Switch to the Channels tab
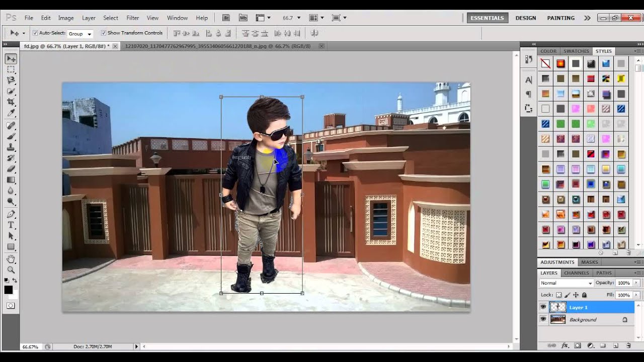This screenshot has height=362, width=644. click(576, 273)
